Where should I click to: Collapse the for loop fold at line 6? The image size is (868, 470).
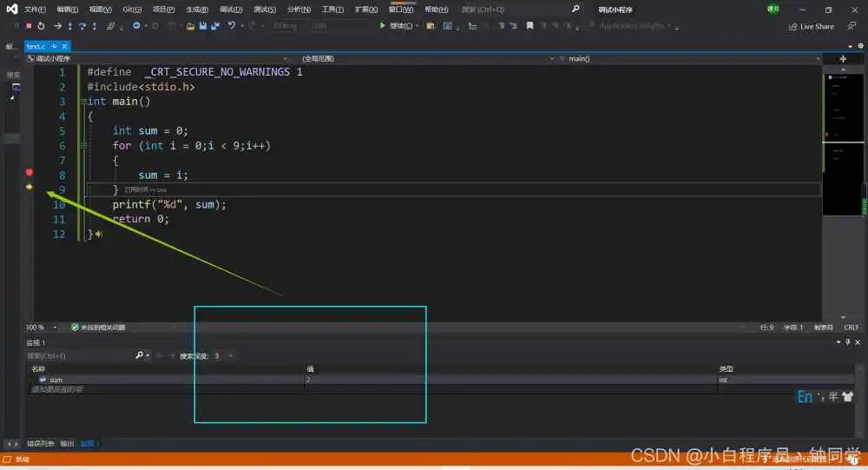coord(83,146)
